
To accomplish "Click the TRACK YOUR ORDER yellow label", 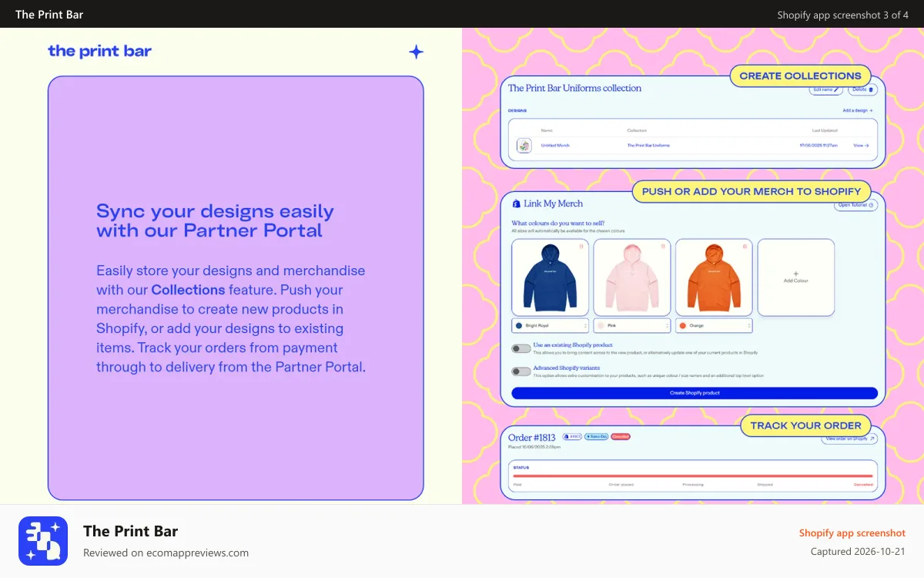I will click(806, 425).
